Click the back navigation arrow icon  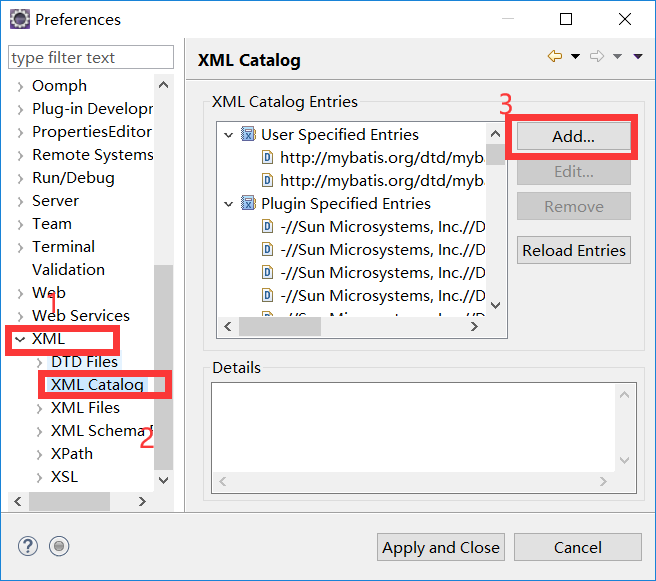coord(555,57)
